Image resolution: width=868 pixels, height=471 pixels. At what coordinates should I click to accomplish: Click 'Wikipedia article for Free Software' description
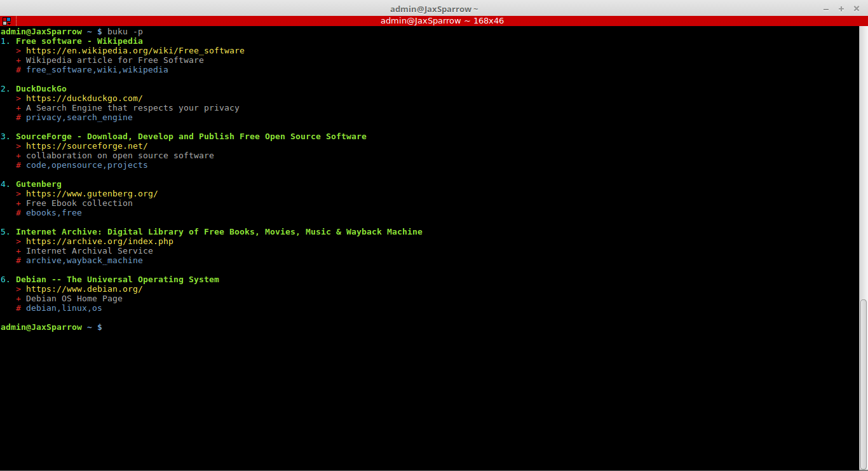coord(115,60)
